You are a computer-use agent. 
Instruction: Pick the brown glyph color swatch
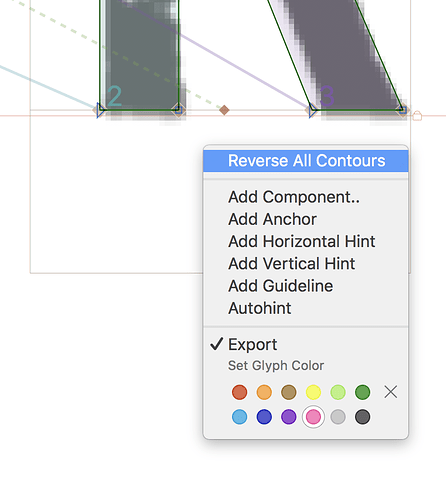coord(289,392)
